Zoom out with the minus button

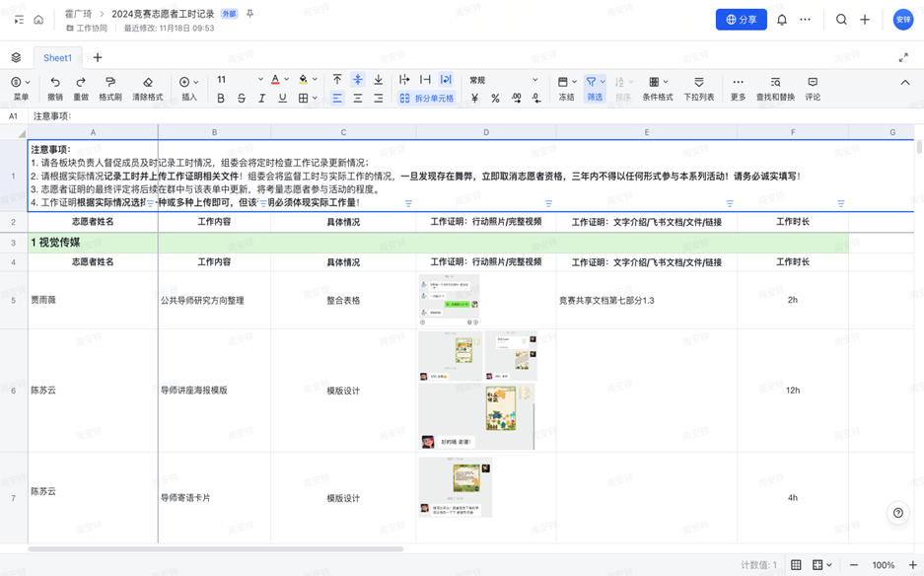tap(854, 565)
